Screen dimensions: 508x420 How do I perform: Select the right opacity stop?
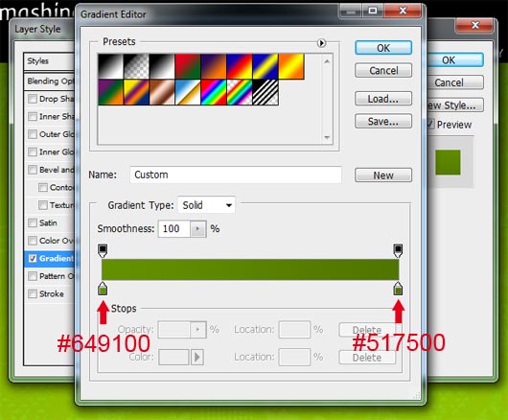398,251
